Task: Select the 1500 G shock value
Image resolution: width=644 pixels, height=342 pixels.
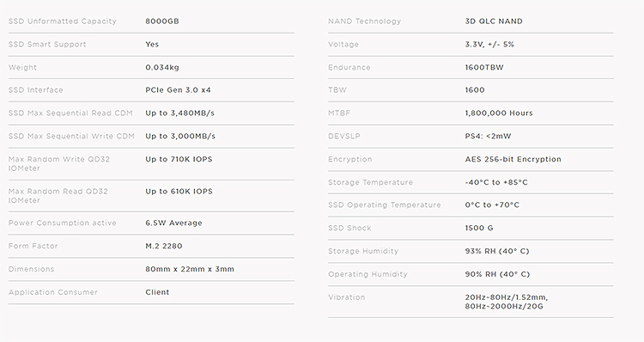Action: [x=479, y=228]
